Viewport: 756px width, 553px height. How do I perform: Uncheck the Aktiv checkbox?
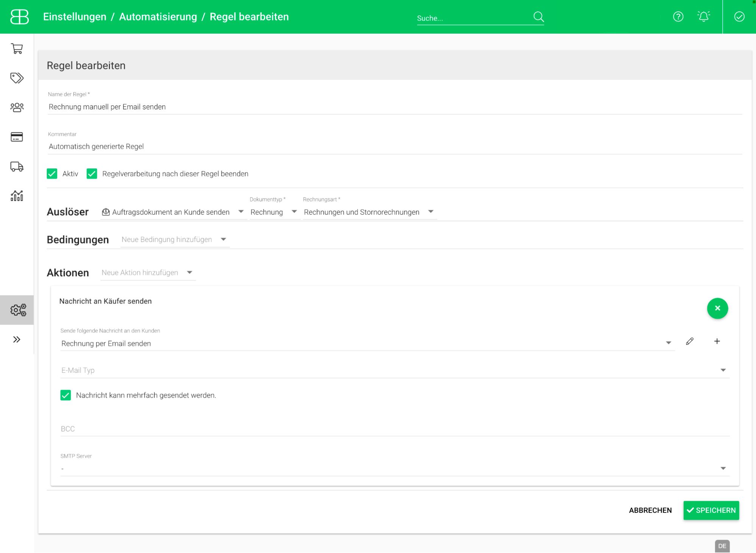point(52,174)
